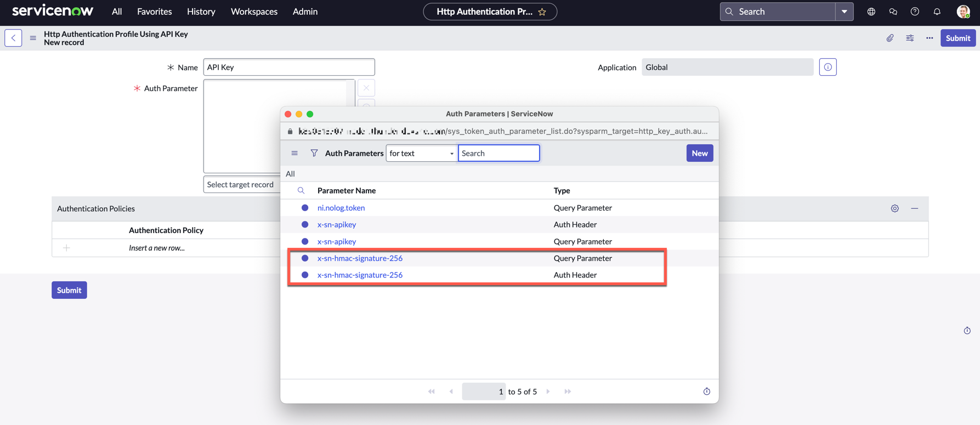Open the Admin menu
This screenshot has width=980, height=425.
click(x=305, y=12)
